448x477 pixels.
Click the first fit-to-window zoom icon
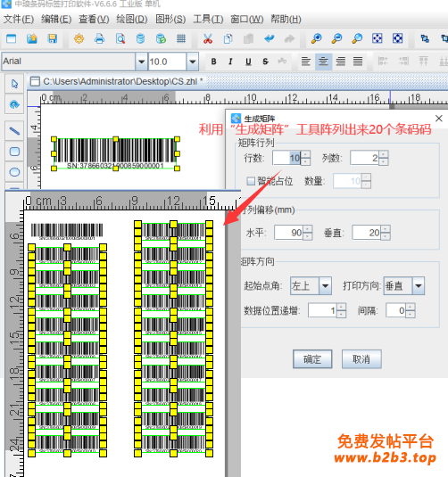click(x=377, y=38)
